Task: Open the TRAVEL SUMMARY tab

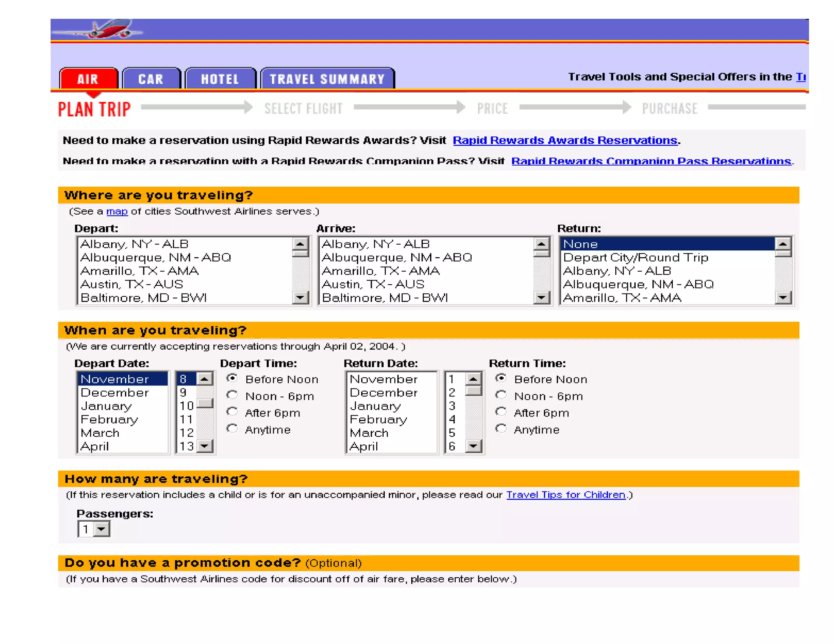Action: click(327, 79)
